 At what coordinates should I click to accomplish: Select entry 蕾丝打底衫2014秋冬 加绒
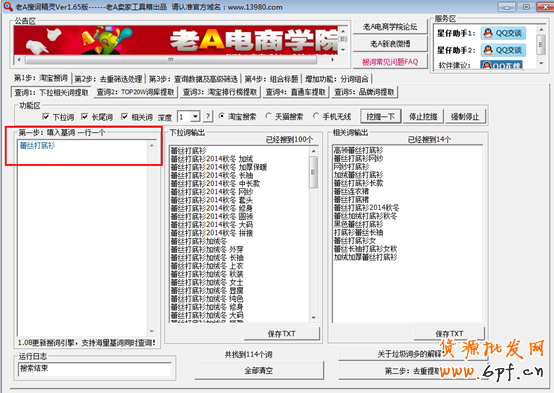pos(212,159)
